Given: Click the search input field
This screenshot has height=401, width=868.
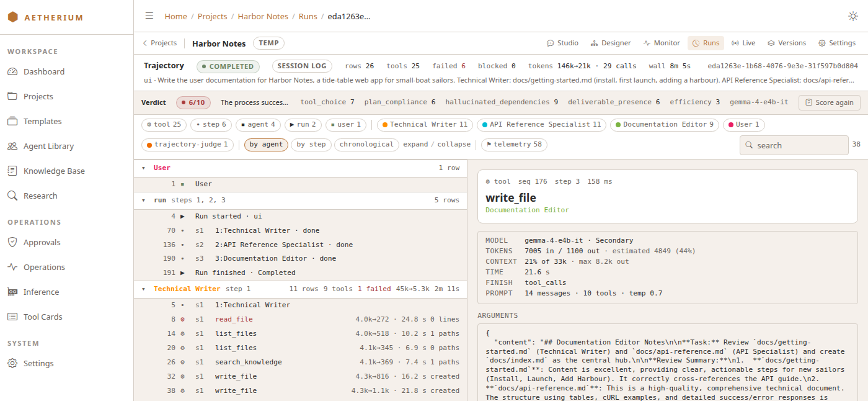Looking at the screenshot, I should click(x=794, y=145).
